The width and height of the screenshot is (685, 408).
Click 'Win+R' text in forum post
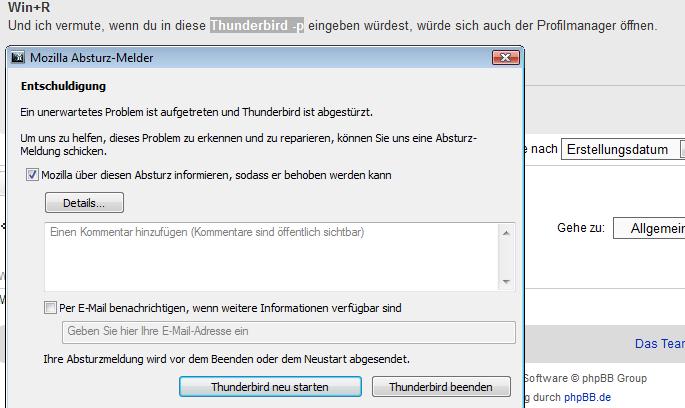click(29, 7)
